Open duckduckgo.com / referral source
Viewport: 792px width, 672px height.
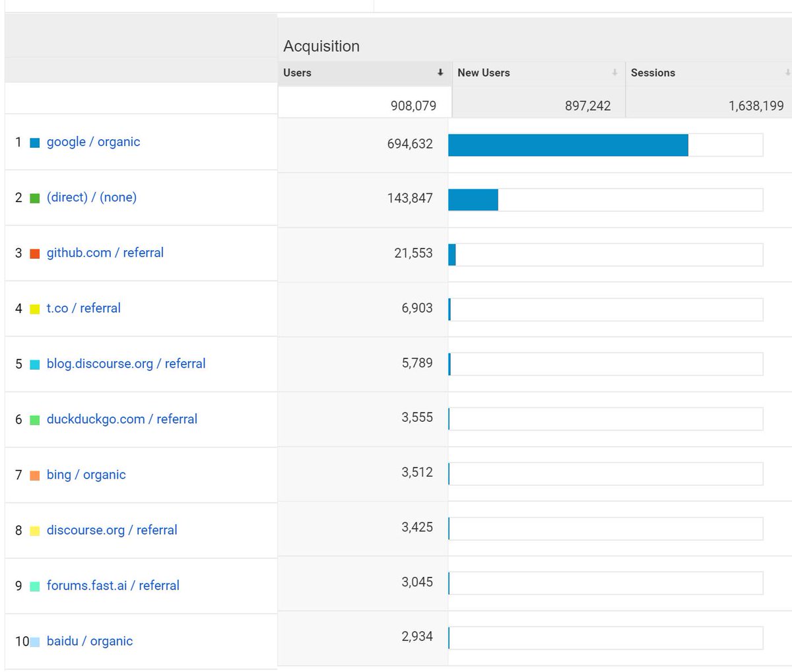pos(122,419)
